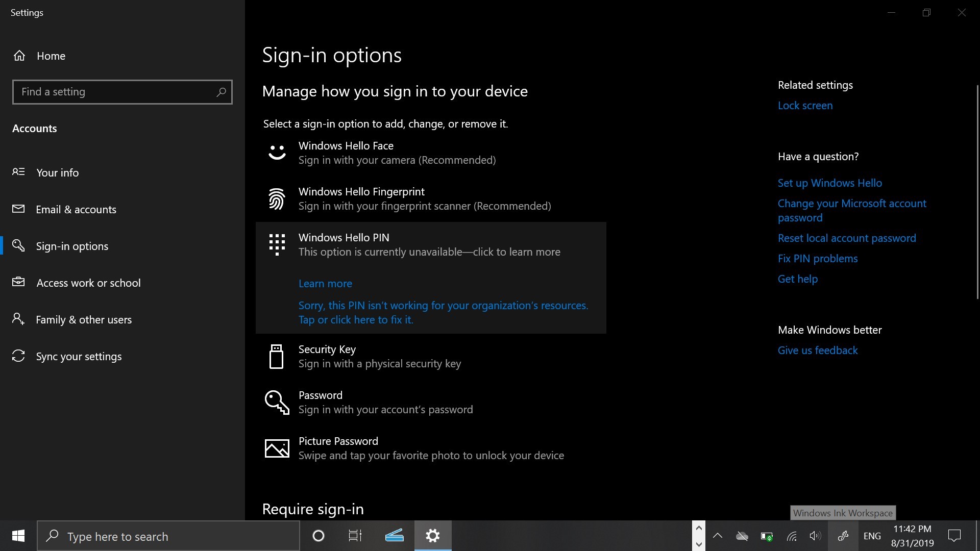Click the fingerprint icon for Windows Hello Fingerprint
Image resolution: width=980 pixels, height=551 pixels.
tap(277, 198)
